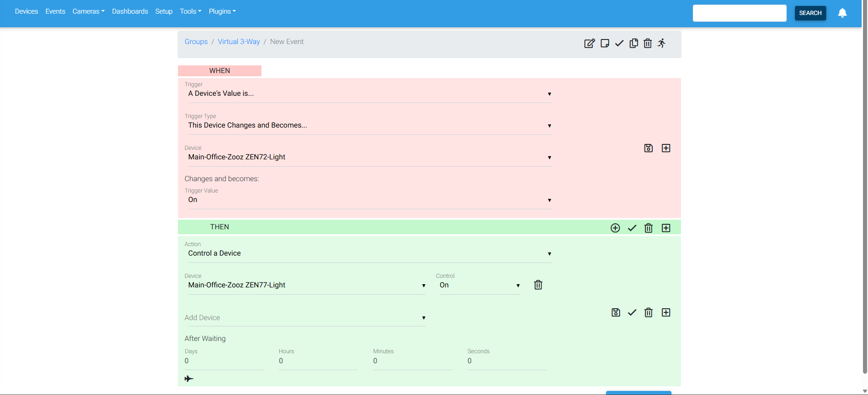The width and height of the screenshot is (868, 395).
Task: Open the ZEN72-Light Device dropdown
Action: tap(370, 157)
